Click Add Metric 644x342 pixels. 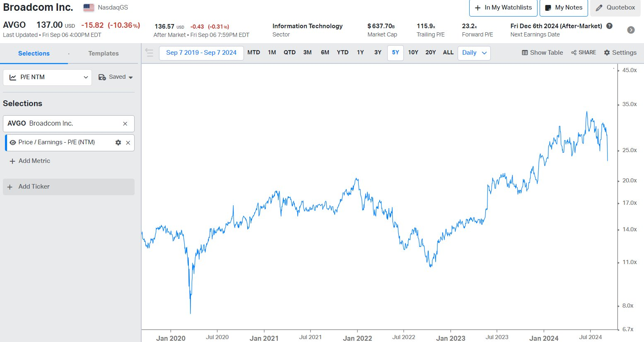click(x=30, y=161)
